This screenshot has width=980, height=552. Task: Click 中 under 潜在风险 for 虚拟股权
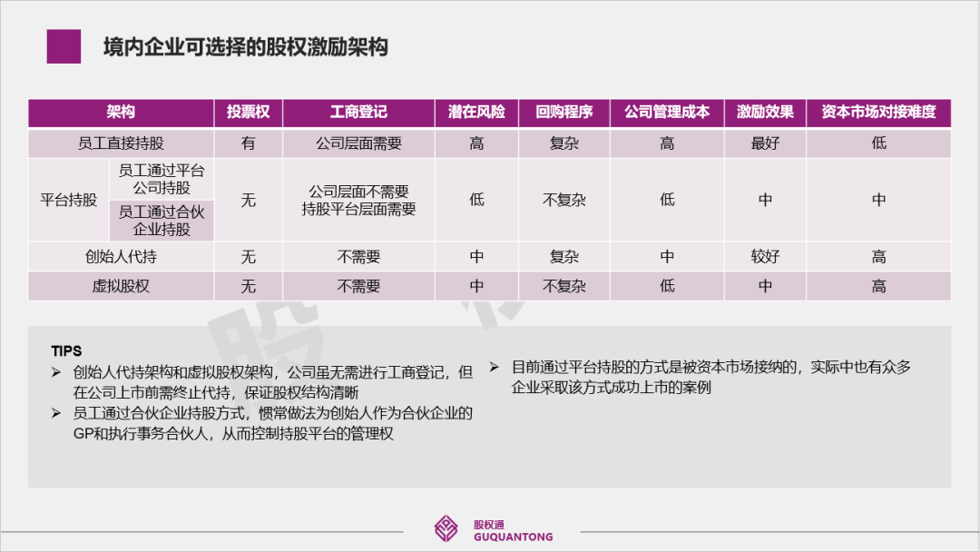476,286
